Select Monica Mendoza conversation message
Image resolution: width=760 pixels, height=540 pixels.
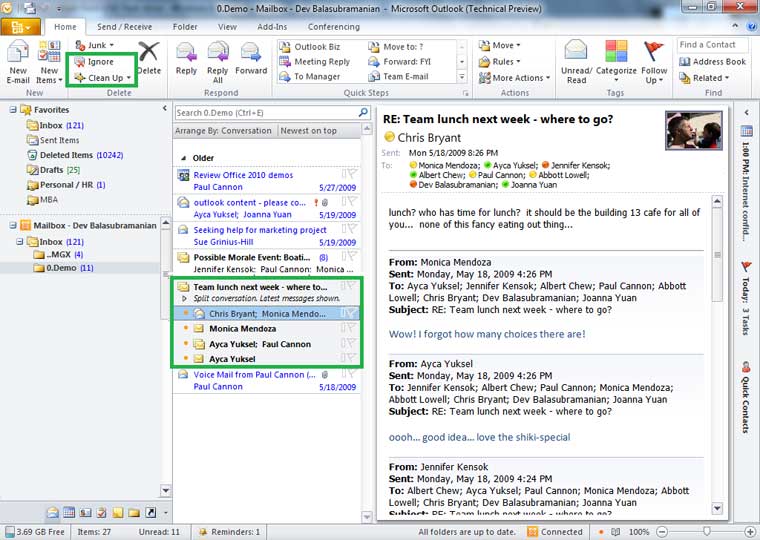[x=267, y=329]
